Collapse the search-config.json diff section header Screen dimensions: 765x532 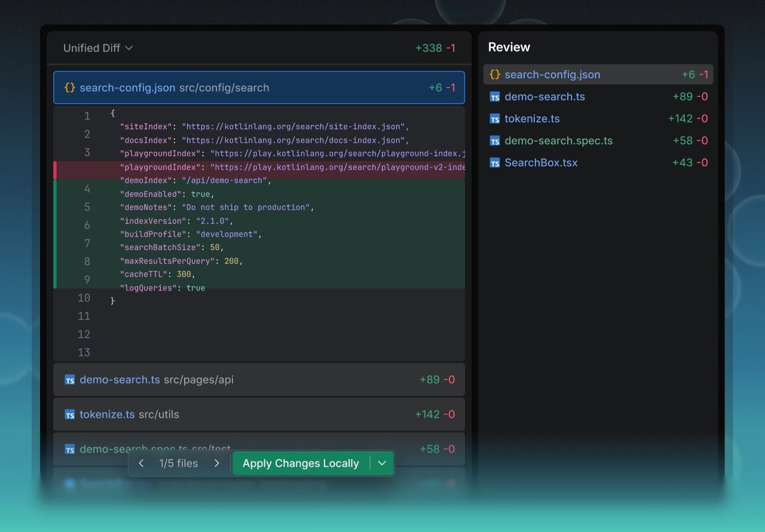259,87
